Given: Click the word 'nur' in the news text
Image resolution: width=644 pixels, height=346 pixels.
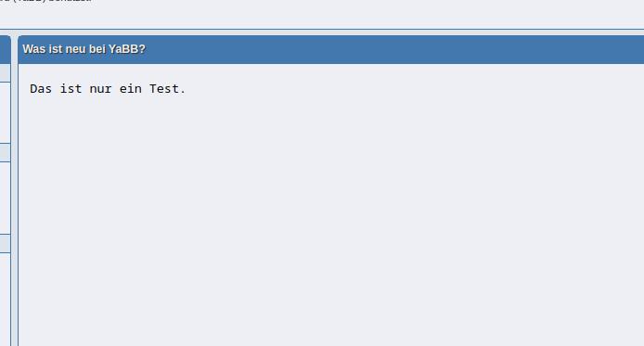Looking at the screenshot, I should [x=100, y=89].
